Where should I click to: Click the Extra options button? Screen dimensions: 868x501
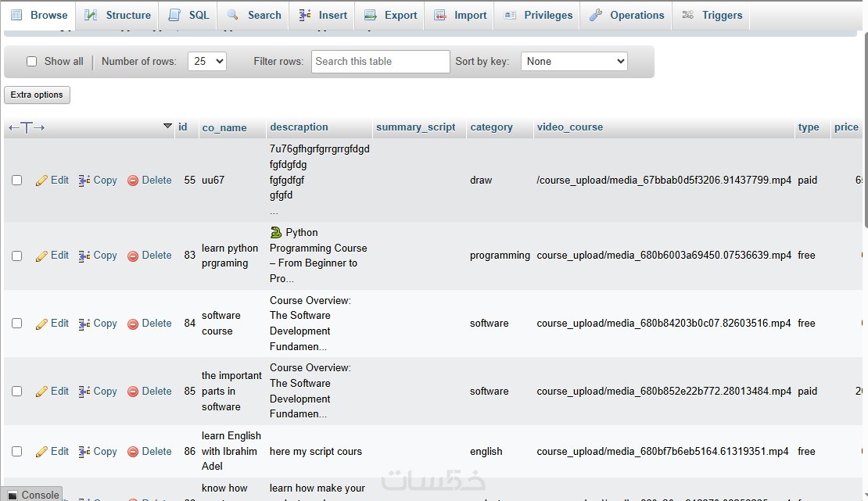coord(37,95)
